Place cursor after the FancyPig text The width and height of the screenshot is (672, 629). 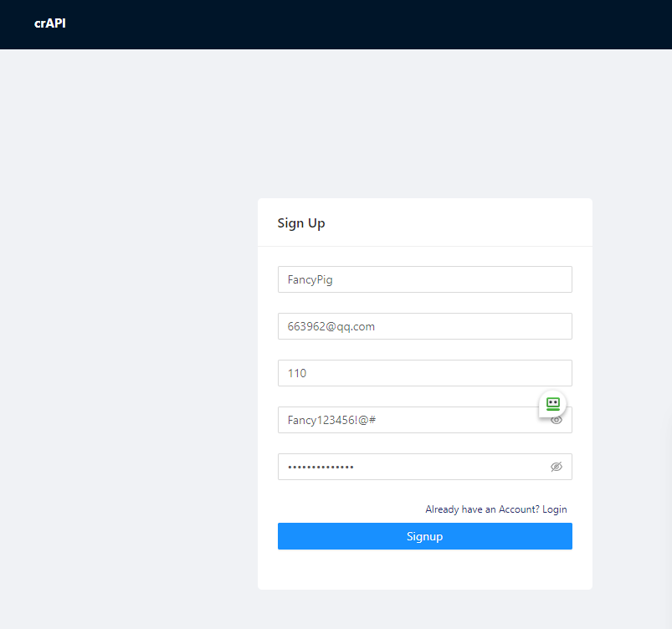(335, 279)
